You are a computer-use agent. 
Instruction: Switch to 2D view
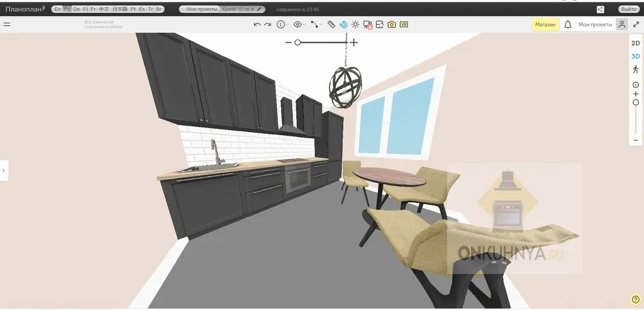point(635,43)
